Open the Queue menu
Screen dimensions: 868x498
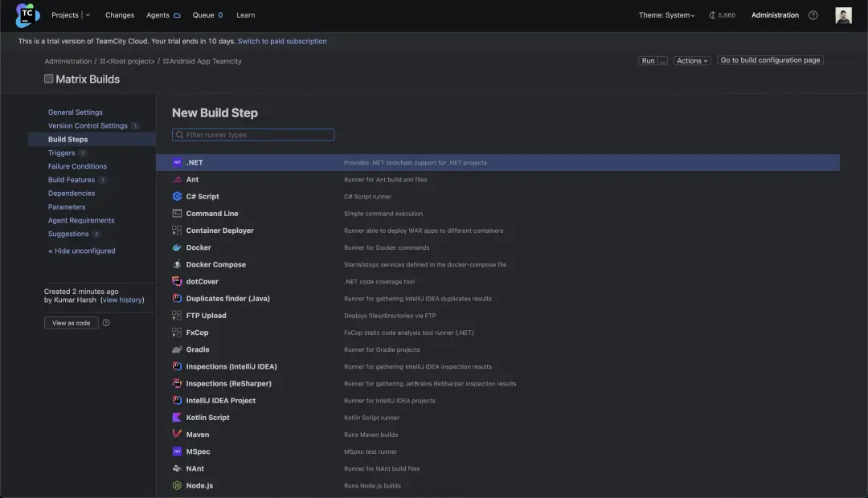point(207,15)
